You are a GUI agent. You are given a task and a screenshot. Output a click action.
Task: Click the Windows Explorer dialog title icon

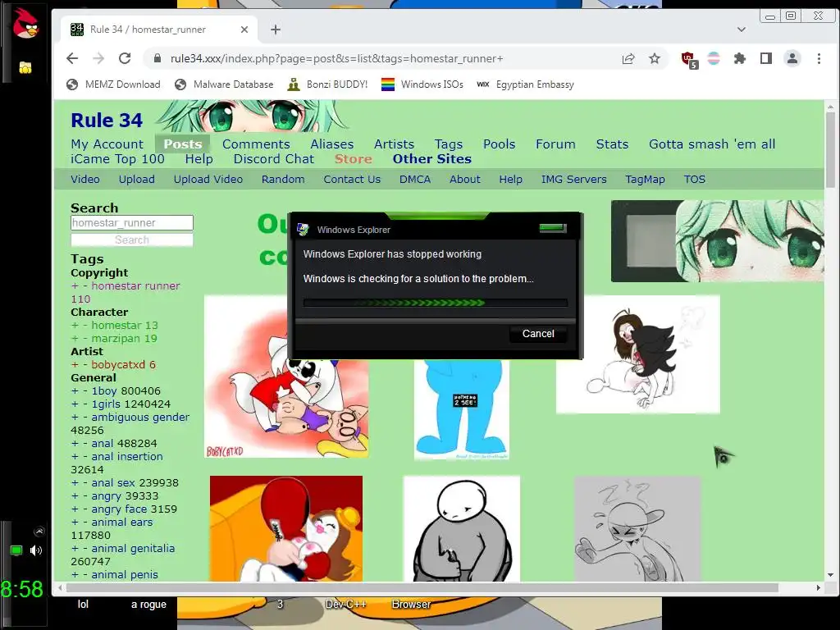click(304, 230)
